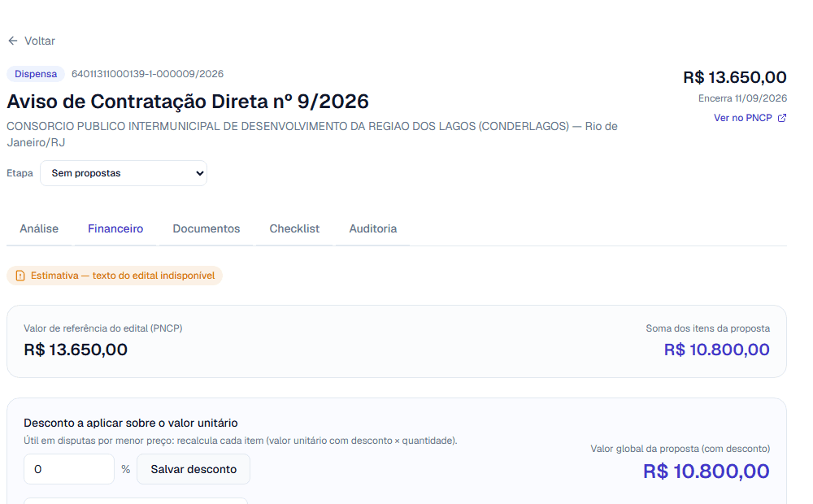This screenshot has height=504, width=813.
Task: Click the warning icon in Estimativa badge
Action: point(20,276)
